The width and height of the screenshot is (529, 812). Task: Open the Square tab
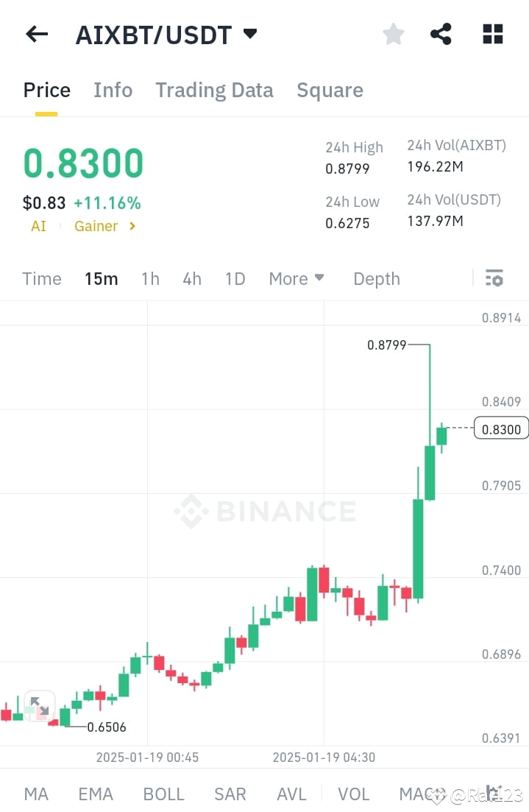(330, 90)
